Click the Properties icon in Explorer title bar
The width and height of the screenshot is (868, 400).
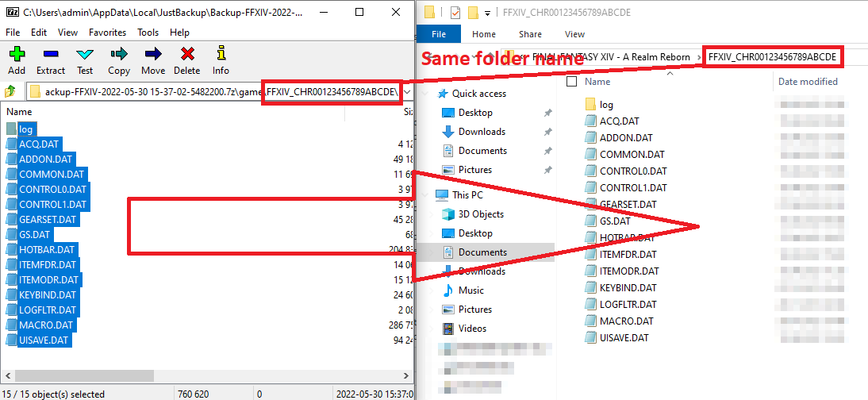455,12
